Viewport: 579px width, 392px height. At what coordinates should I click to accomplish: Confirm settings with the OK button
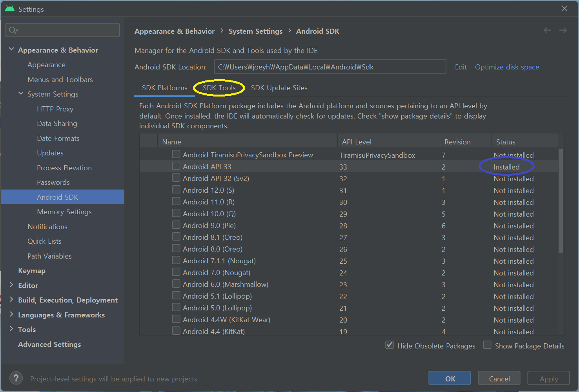[x=450, y=378]
